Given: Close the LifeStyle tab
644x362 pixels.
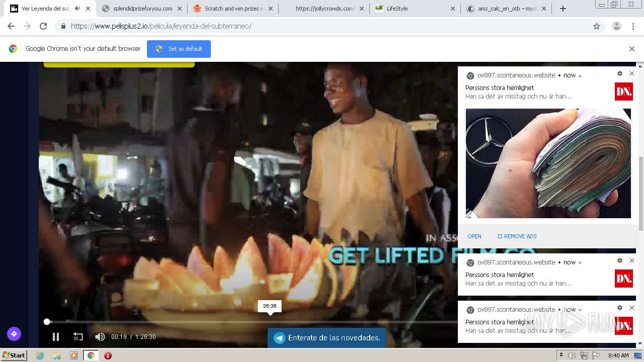Looking at the screenshot, I should pos(452,9).
